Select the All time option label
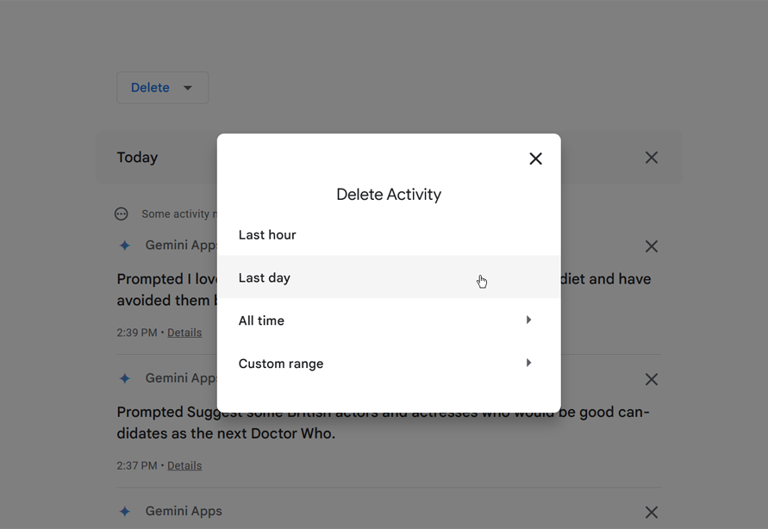The height and width of the screenshot is (529, 768). pyautogui.click(x=261, y=321)
